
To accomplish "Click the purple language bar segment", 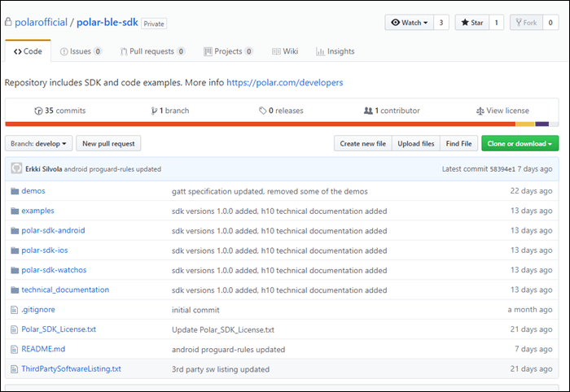I will click(x=542, y=124).
